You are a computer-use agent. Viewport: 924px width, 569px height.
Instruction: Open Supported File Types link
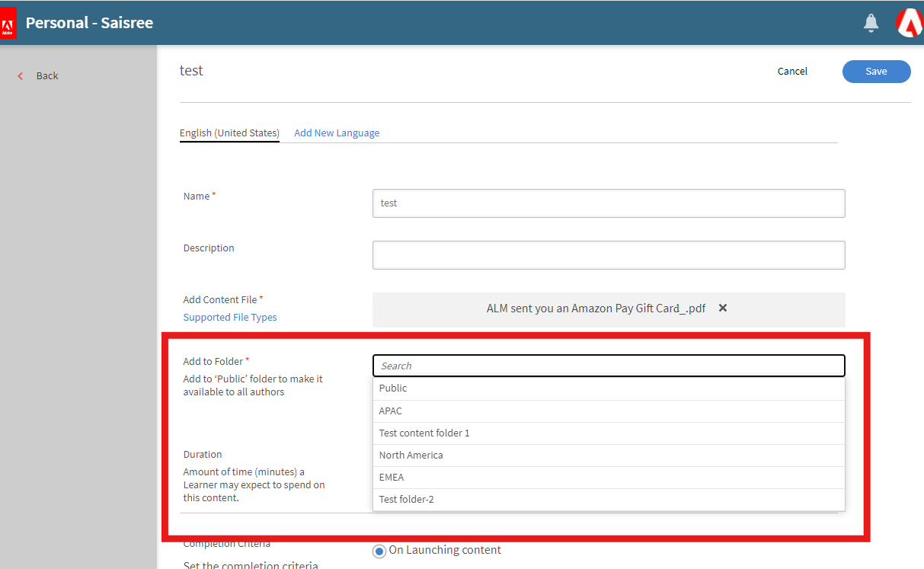click(x=230, y=318)
